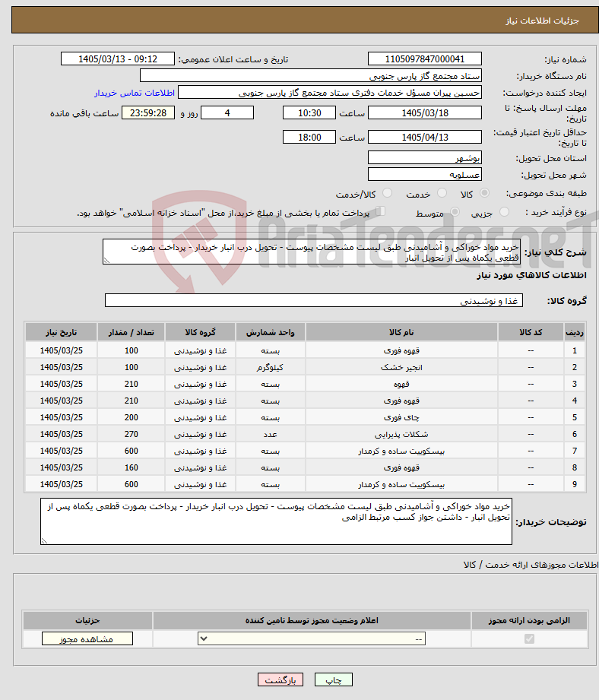Viewport: 599px width, 700px height.
Task: Click the 1405/03/18 response deadline field
Action: 424,113
